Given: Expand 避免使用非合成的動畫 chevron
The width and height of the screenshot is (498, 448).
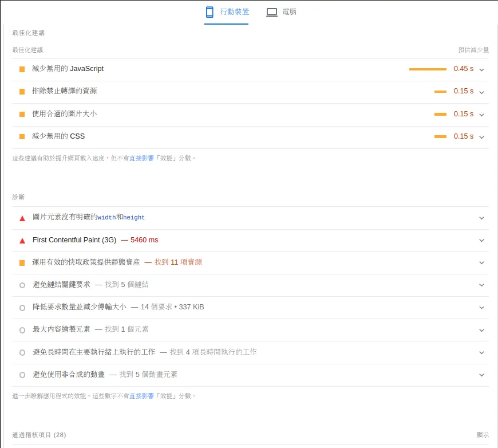Looking at the screenshot, I should tap(481, 375).
